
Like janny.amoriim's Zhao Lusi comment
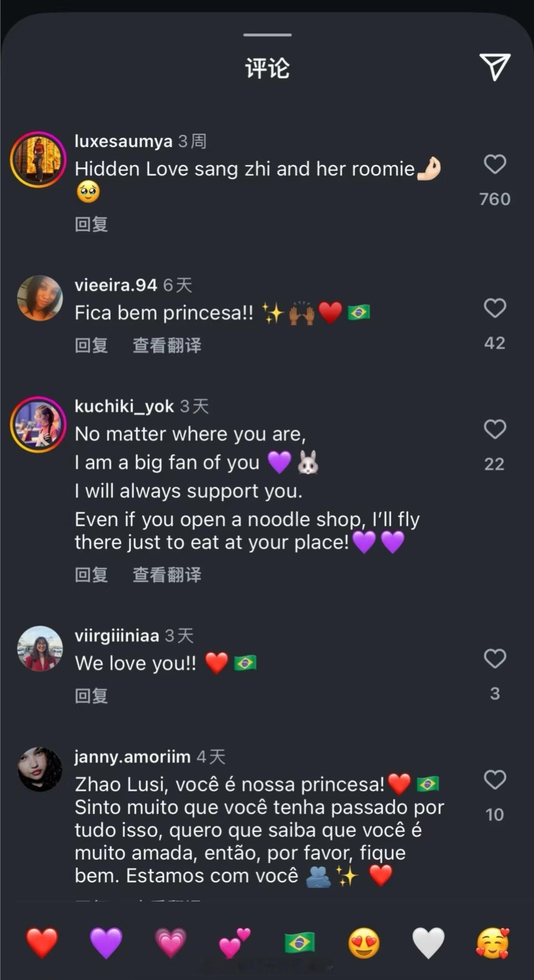tap(495, 780)
